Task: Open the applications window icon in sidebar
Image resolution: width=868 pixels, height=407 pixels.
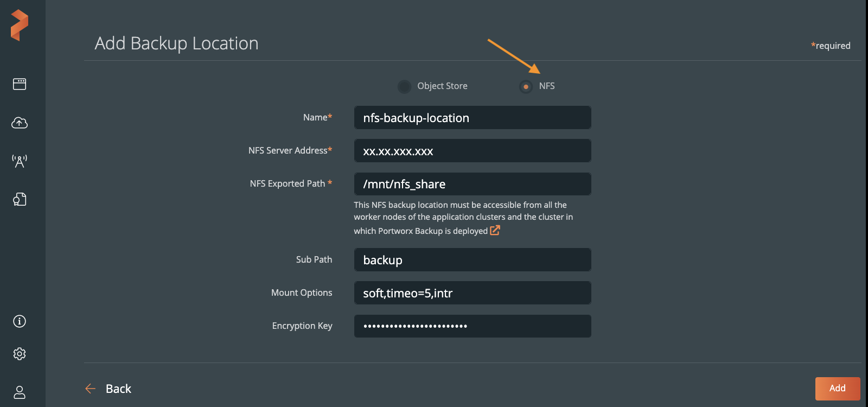Action: (x=20, y=84)
